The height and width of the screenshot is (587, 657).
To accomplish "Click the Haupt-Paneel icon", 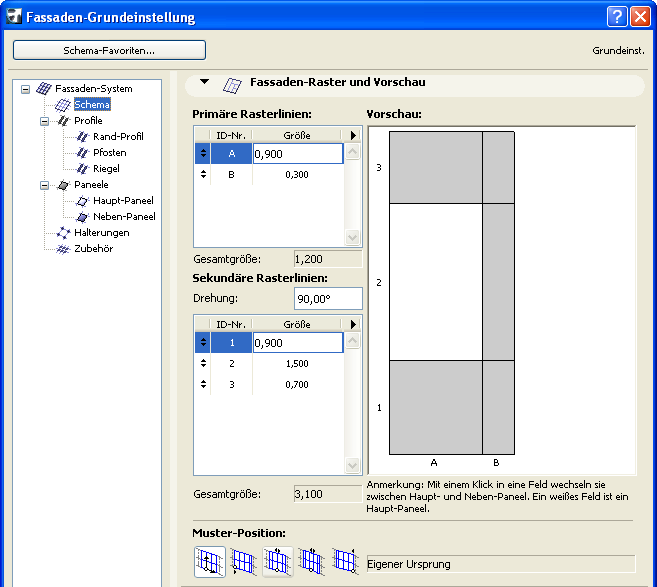I will click(x=82, y=201).
